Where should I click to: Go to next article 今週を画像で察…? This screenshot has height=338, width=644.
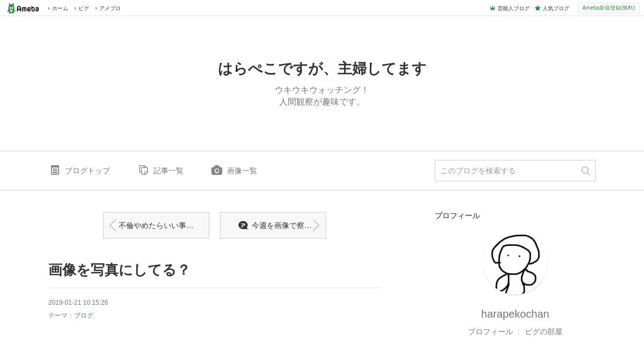273,225
